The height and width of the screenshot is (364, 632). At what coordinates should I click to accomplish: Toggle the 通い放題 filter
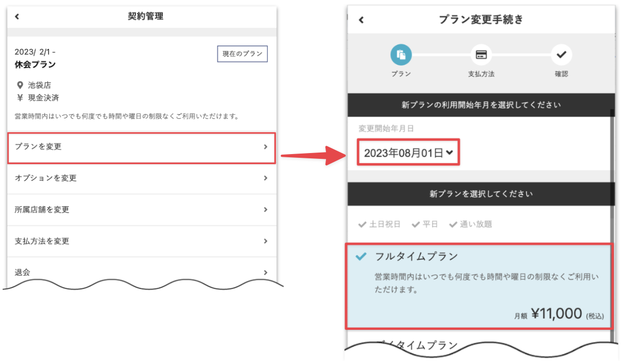tap(470, 224)
